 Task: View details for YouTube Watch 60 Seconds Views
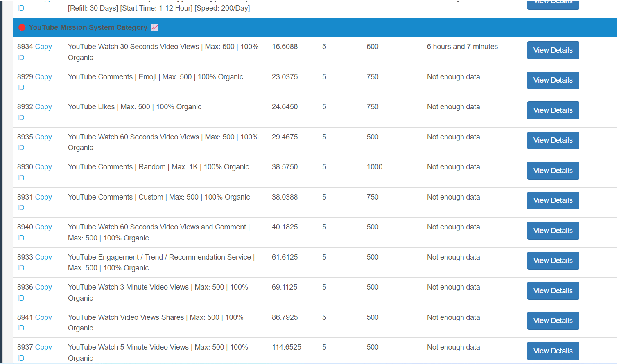(x=553, y=140)
